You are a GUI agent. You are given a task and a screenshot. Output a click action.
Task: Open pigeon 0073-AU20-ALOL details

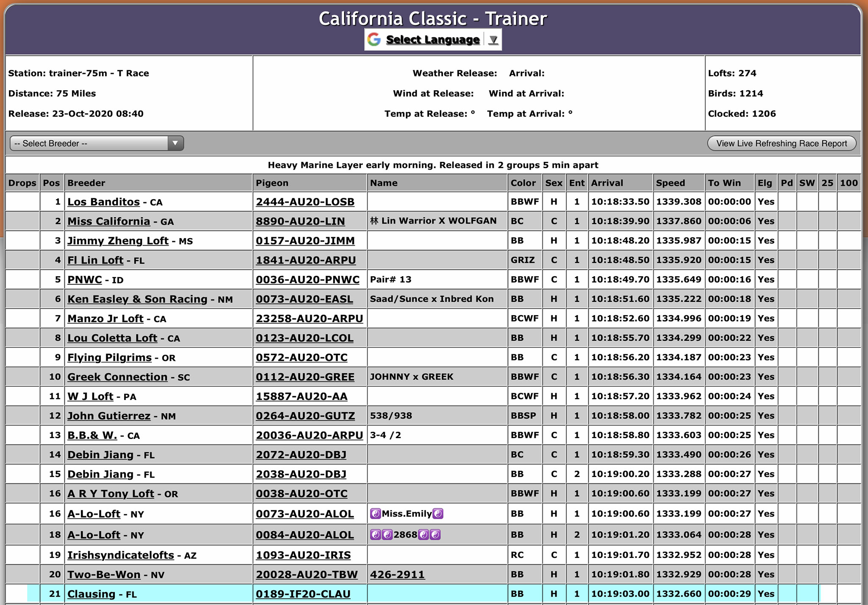click(305, 514)
